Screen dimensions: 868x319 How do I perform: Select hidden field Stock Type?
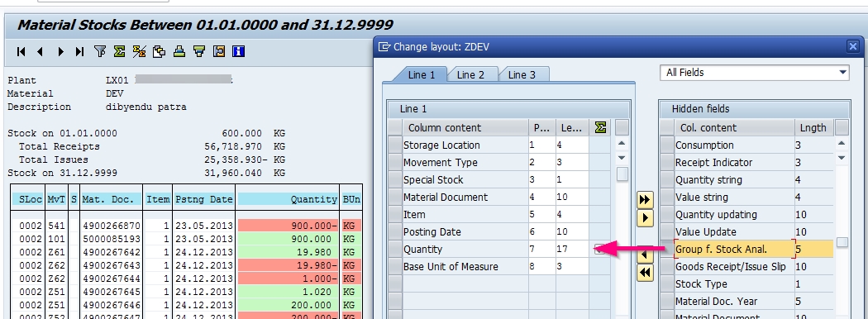point(734,284)
